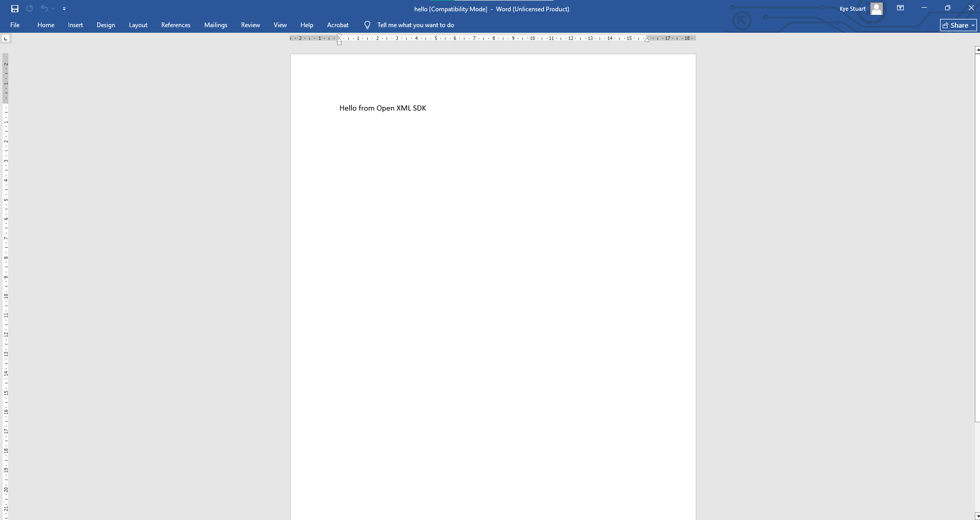The width and height of the screenshot is (980, 520).
Task: Click the Repeat (redo) circular arrow icon
Action: pyautogui.click(x=30, y=9)
